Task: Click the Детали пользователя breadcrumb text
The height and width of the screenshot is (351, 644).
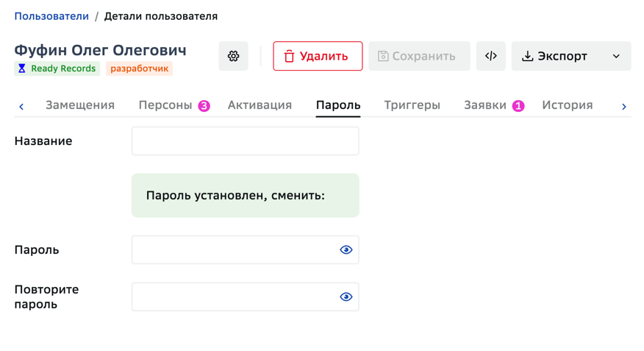Action: [x=160, y=16]
